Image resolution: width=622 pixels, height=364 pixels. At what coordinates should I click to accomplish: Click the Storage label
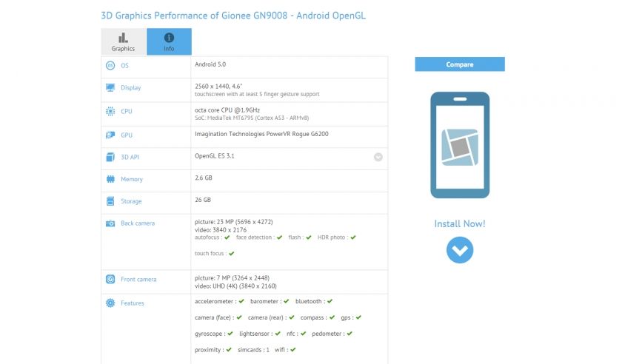coord(131,201)
